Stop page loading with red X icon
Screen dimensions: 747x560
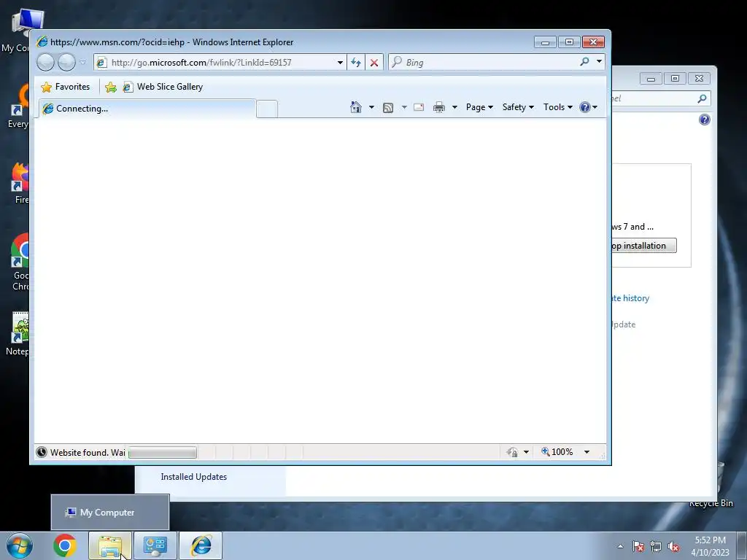tap(374, 63)
